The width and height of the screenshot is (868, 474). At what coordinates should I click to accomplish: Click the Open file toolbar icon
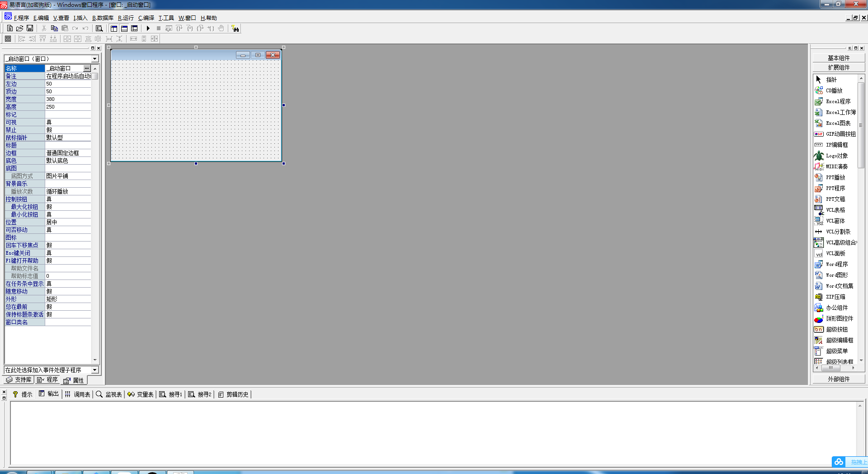point(19,28)
